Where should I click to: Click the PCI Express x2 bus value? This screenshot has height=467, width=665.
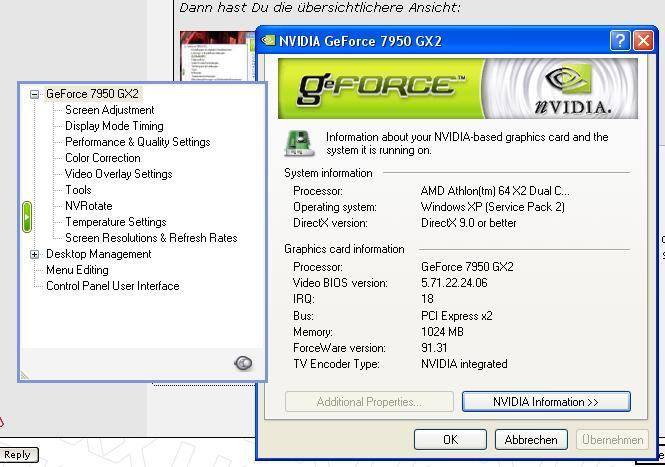pyautogui.click(x=457, y=316)
